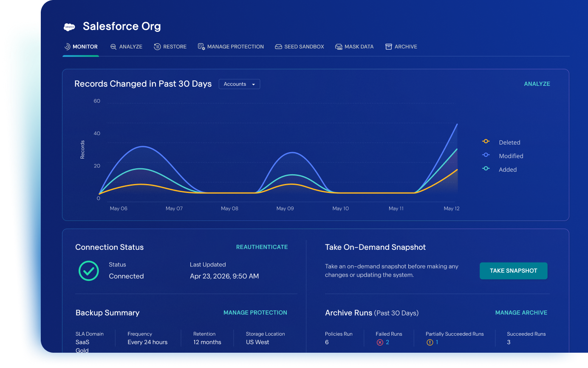Open the MANAGE PROTECTION tab
This screenshot has height=368, width=588.
coord(231,47)
